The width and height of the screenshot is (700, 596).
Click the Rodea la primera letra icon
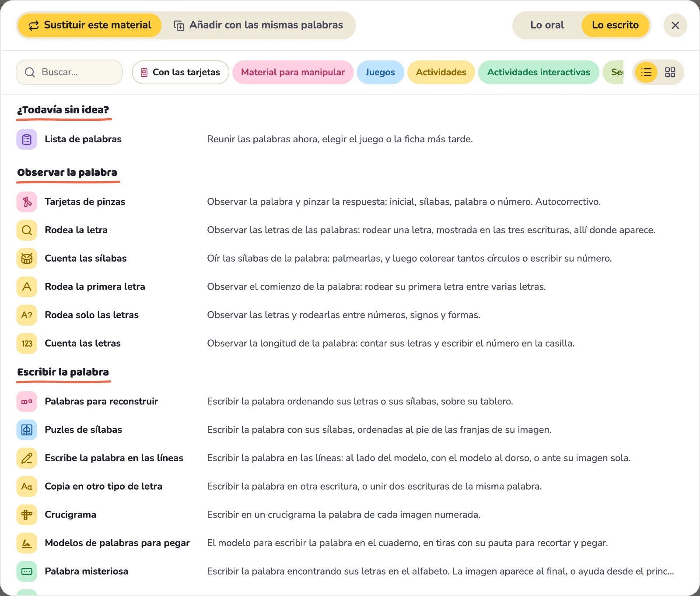(x=27, y=287)
